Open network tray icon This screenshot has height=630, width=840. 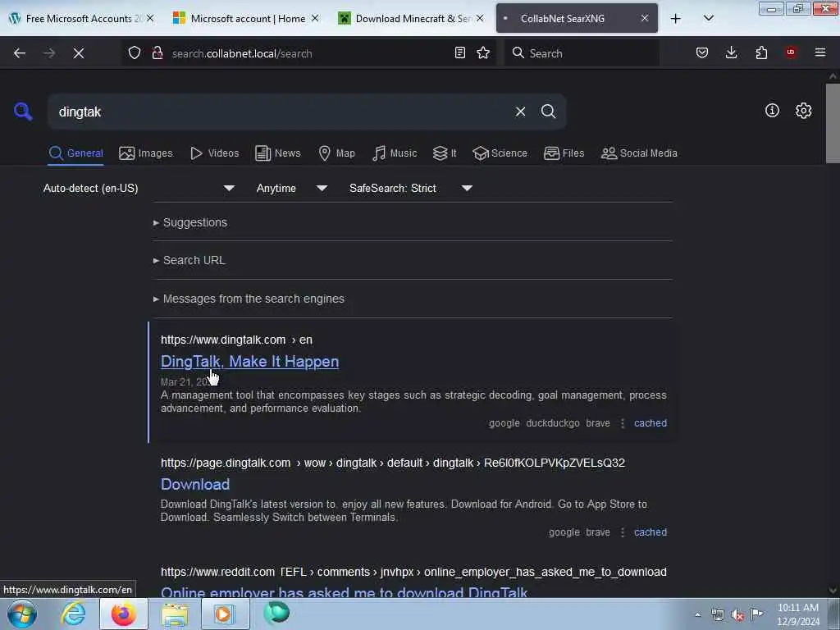[x=718, y=615]
